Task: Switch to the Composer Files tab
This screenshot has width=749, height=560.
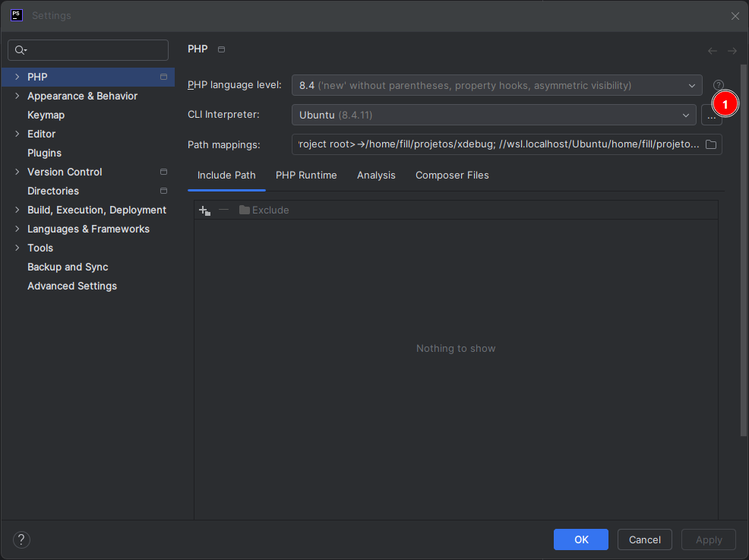Action: tap(452, 176)
